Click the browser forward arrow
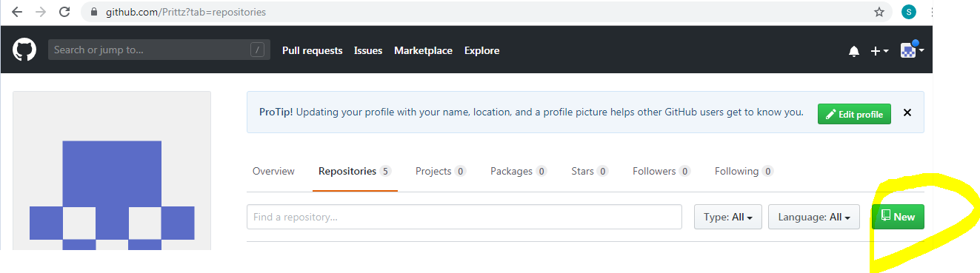This screenshot has width=980, height=273. [41, 12]
